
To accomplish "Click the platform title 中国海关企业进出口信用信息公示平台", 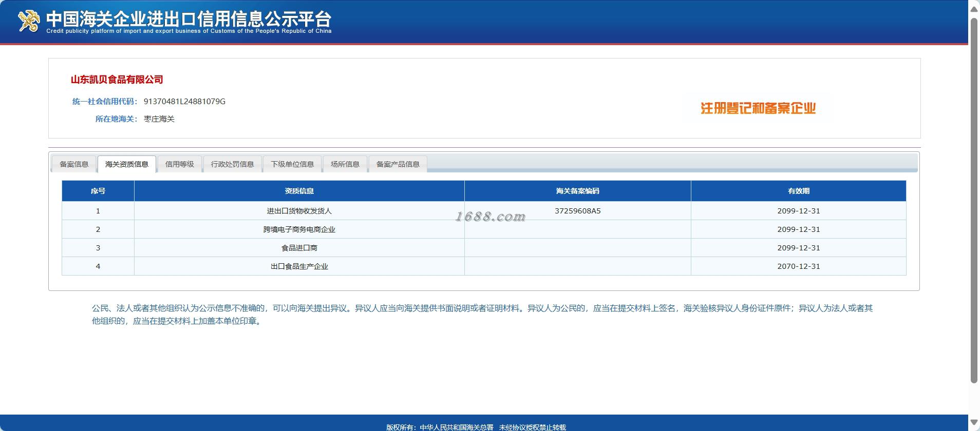I will 189,19.
